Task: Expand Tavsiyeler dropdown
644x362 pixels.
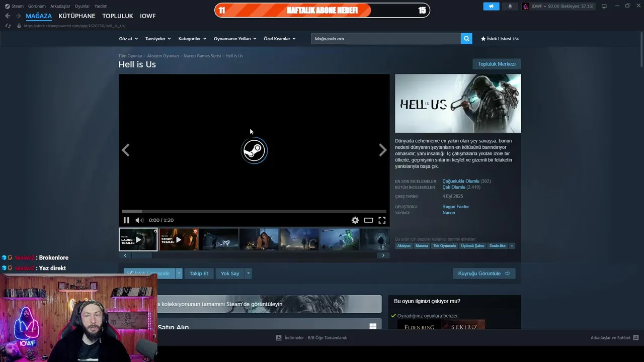Action: 158,39
